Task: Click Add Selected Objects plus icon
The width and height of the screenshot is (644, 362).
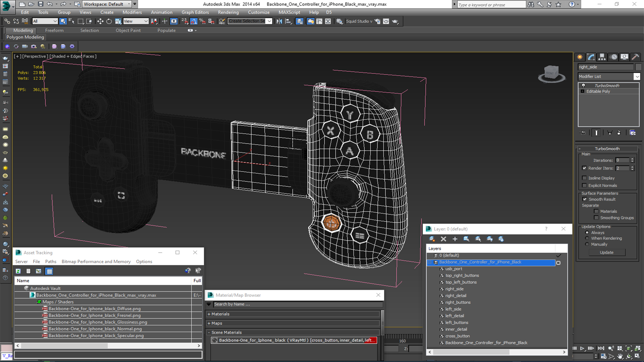Action: (x=455, y=239)
